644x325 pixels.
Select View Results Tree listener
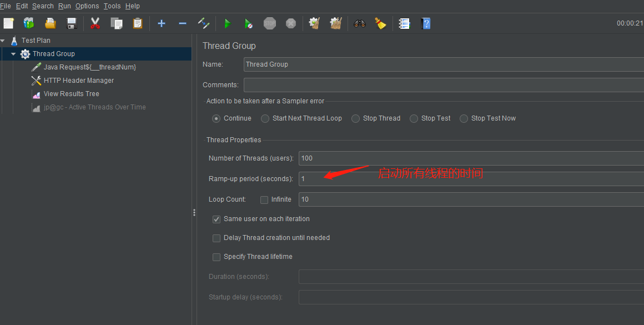72,94
